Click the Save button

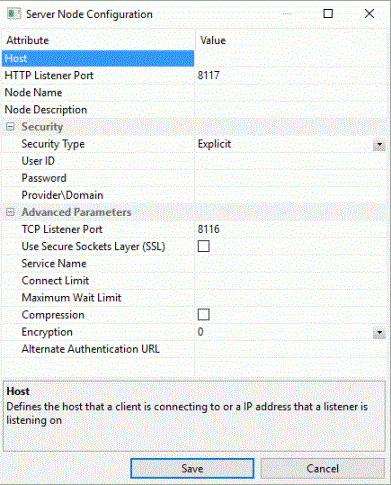[192, 468]
